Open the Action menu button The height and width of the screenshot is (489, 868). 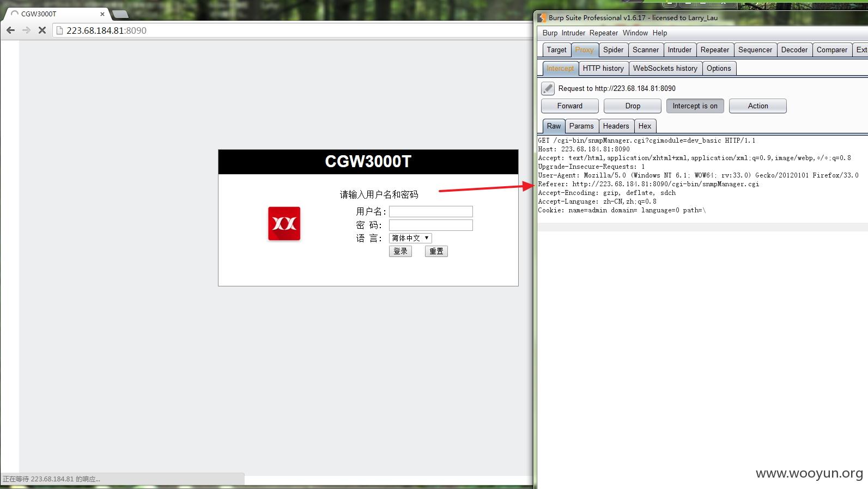[x=758, y=106]
